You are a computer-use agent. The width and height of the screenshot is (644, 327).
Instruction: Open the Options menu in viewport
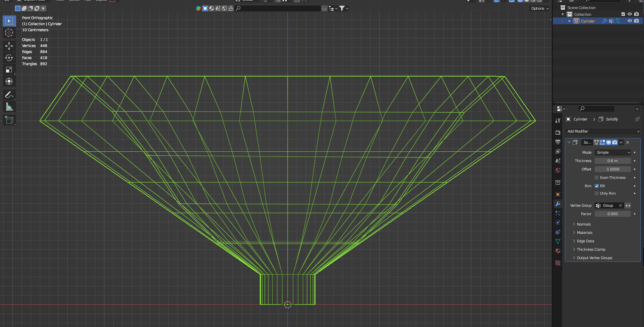click(540, 8)
